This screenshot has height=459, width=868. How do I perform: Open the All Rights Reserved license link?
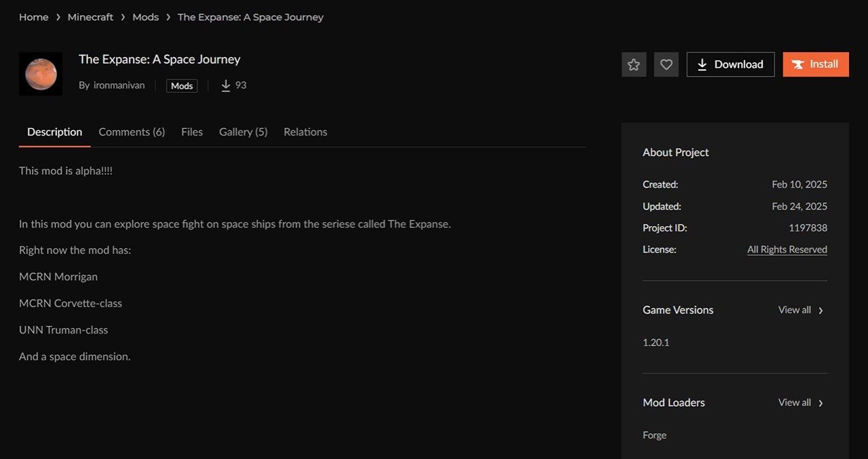(x=787, y=250)
